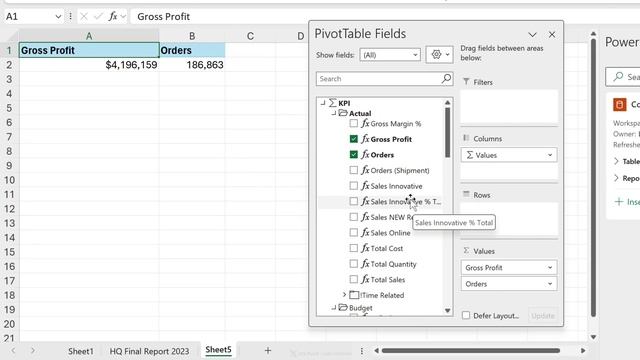Select cell with $4,196,159
The image size is (640, 360).
(89, 65)
